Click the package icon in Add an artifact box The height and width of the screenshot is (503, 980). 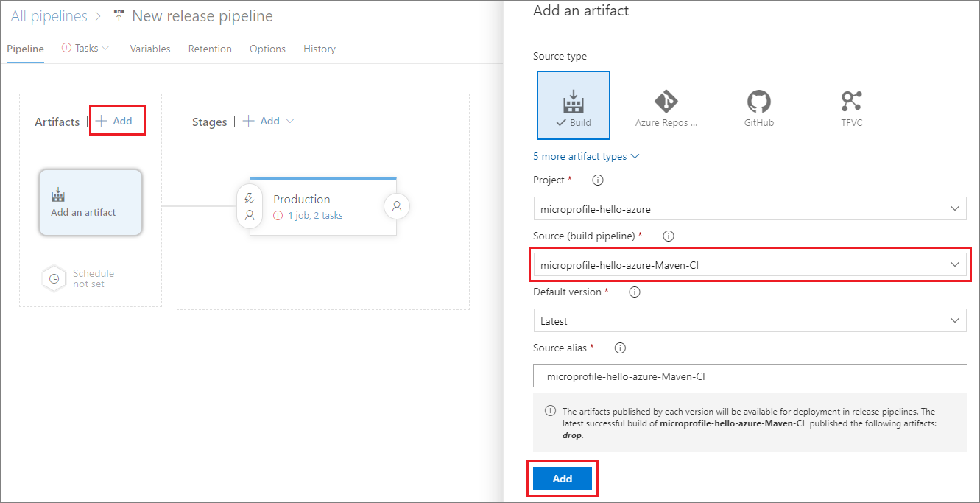58,194
